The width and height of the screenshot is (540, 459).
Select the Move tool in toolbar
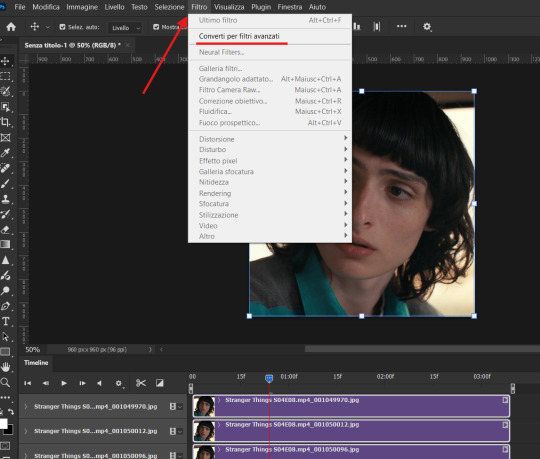tap(5, 61)
